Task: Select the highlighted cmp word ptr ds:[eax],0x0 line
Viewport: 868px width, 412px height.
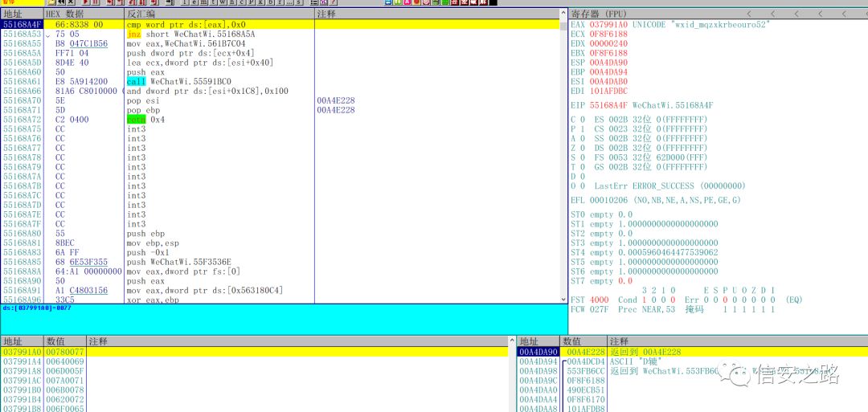Action: [186, 25]
